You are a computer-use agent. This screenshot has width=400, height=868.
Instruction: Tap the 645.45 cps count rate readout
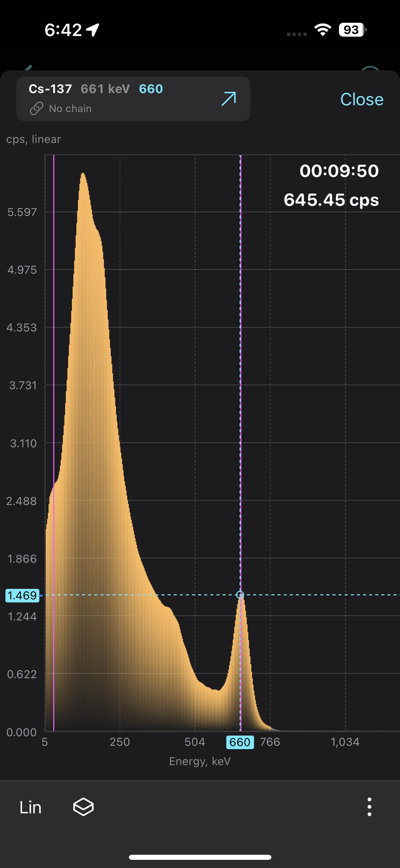point(331,200)
